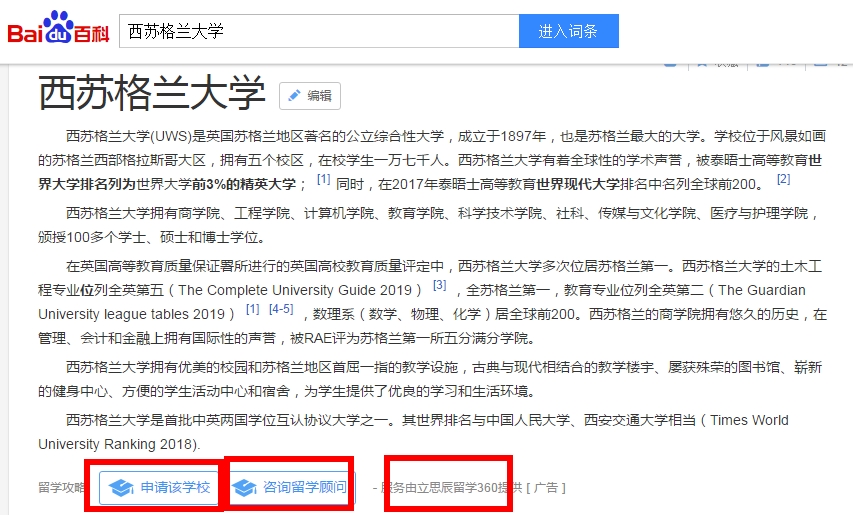
Task: Click the text The Complete University Guide 2019
Action: coord(296,290)
